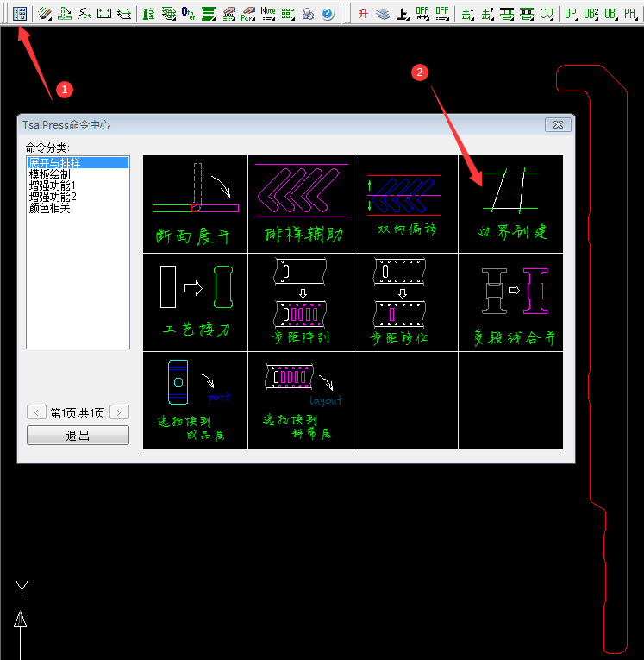The height and width of the screenshot is (660, 644).
Task: Click the OFF icon with double arrow
Action: [x=422, y=14]
